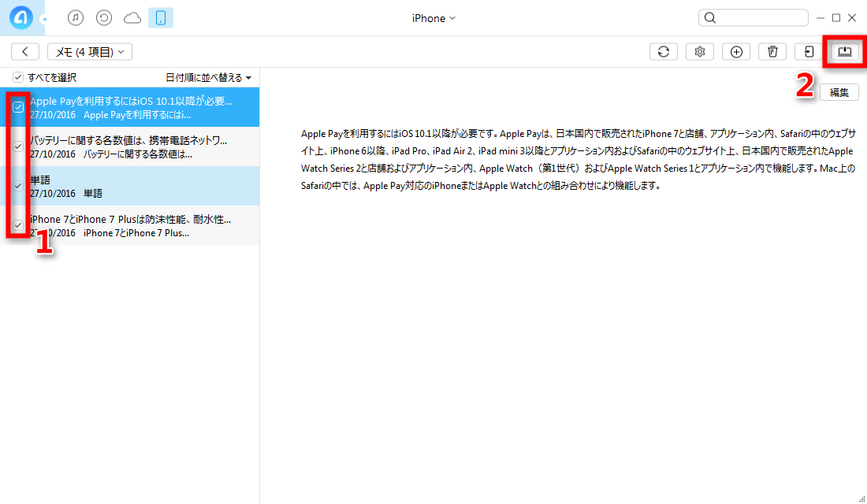The height and width of the screenshot is (504, 867).
Task: Click the search input field
Action: 753,17
